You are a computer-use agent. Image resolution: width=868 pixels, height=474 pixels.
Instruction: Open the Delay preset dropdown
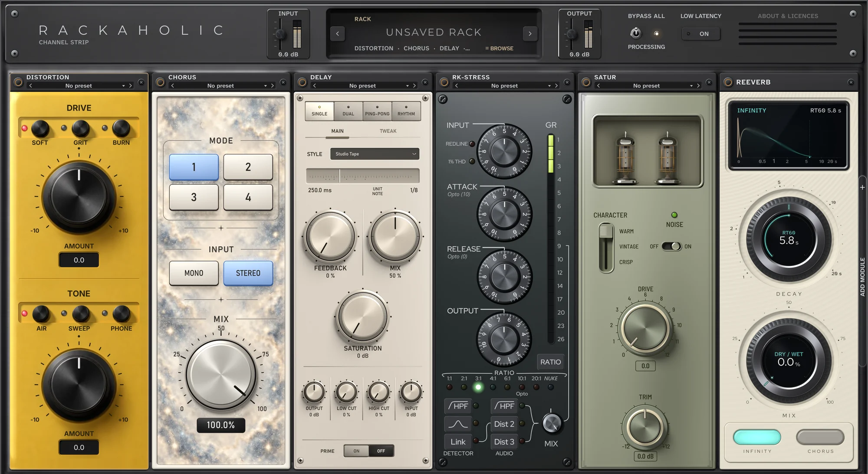click(x=362, y=86)
